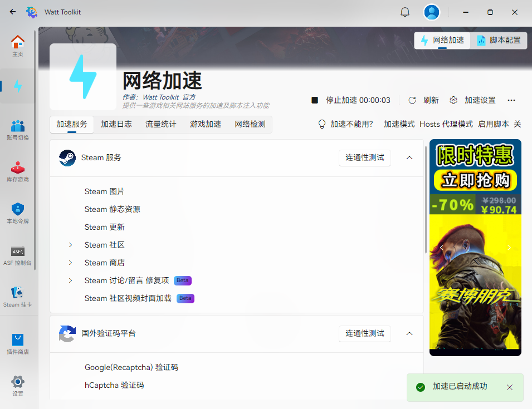Open 库存游戏 game library
The width and height of the screenshot is (532, 409).
point(18,172)
